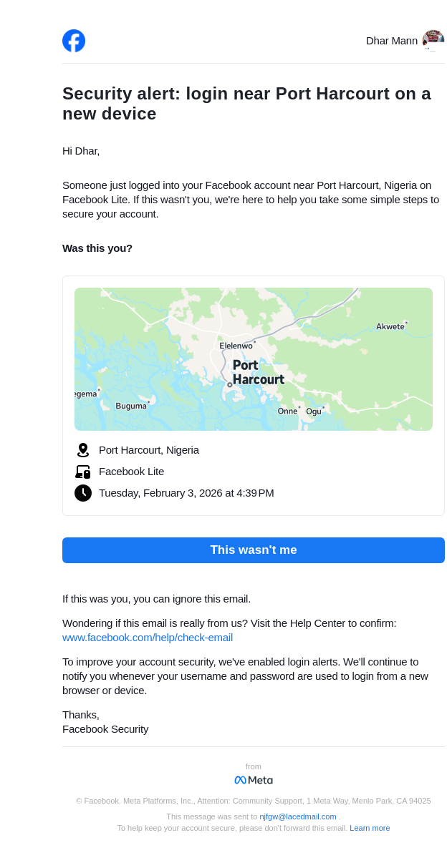Click the "Was this you?" bold text
Image resolution: width=447 pixels, height=868 pixels.
pyautogui.click(x=97, y=248)
